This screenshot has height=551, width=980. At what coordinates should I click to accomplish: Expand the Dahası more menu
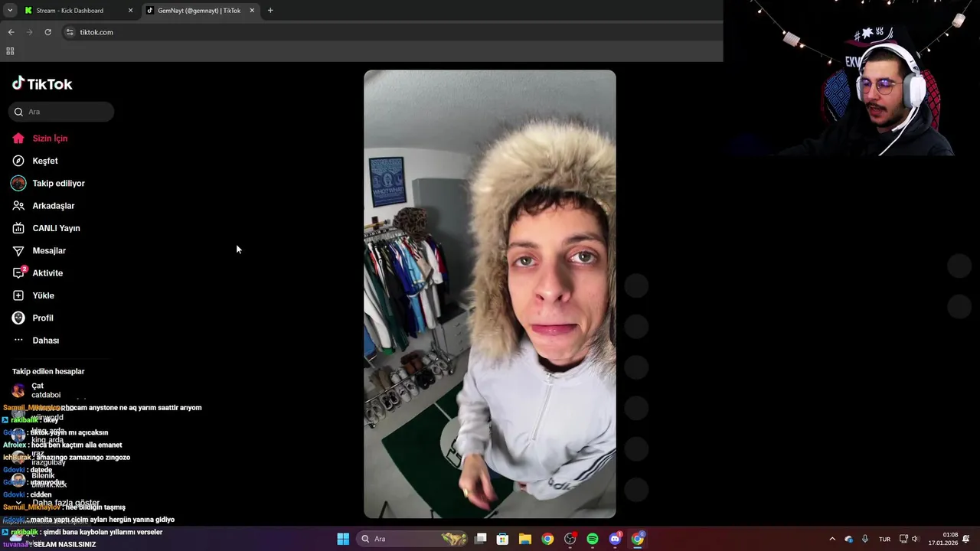pyautogui.click(x=36, y=341)
